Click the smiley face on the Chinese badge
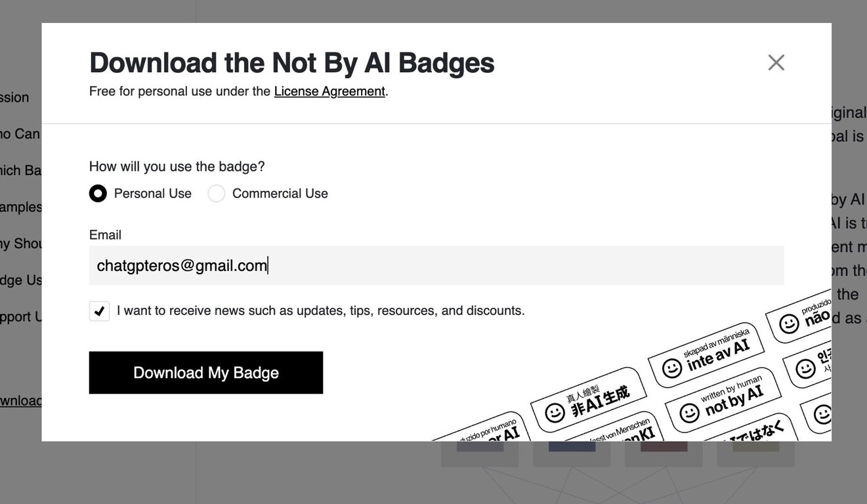 [x=555, y=413]
